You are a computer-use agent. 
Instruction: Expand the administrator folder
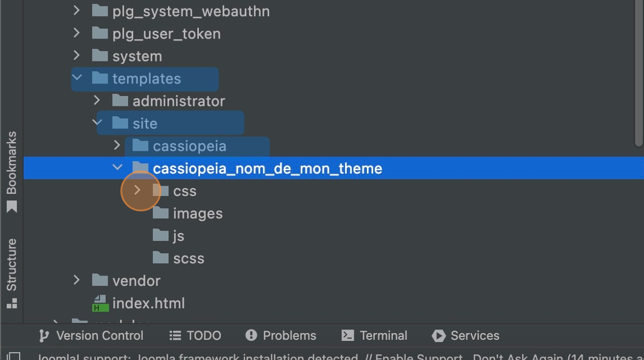97,101
